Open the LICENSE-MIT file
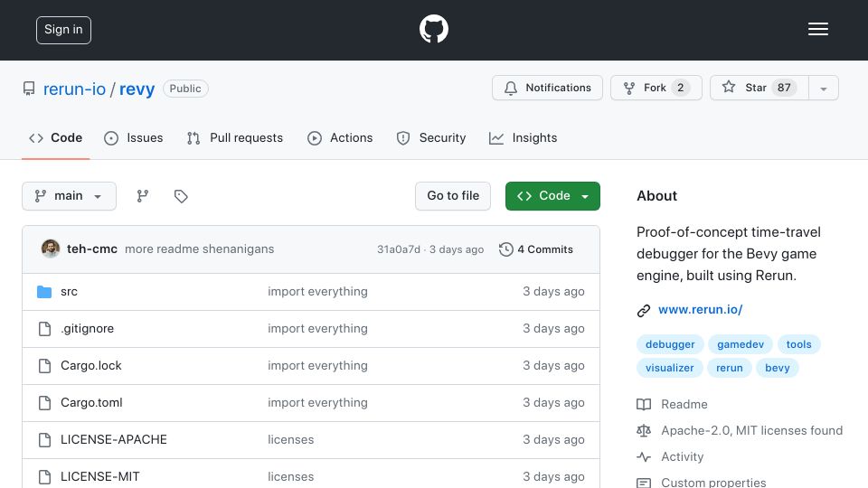Screen dimensions: 868x488 click(x=100, y=476)
